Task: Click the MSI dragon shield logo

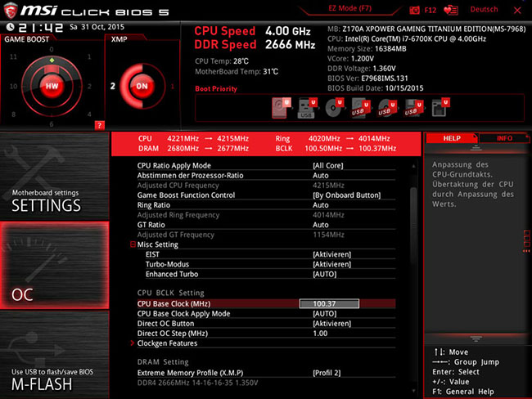Action: [x=10, y=11]
